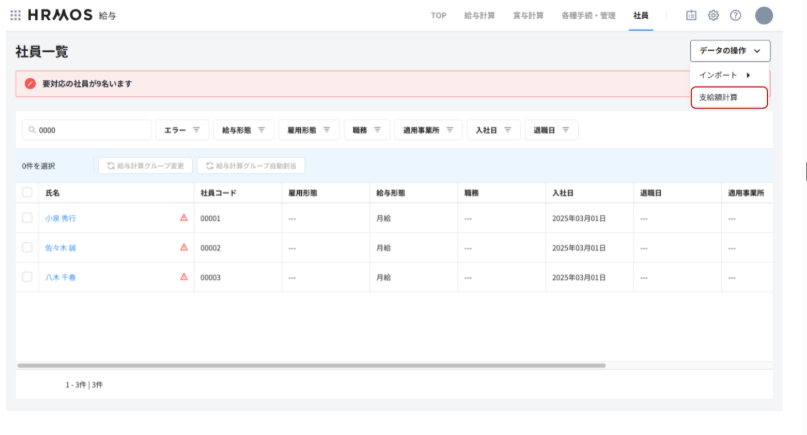The width and height of the screenshot is (807, 435).
Task: Click the user profile avatar
Action: click(x=764, y=16)
